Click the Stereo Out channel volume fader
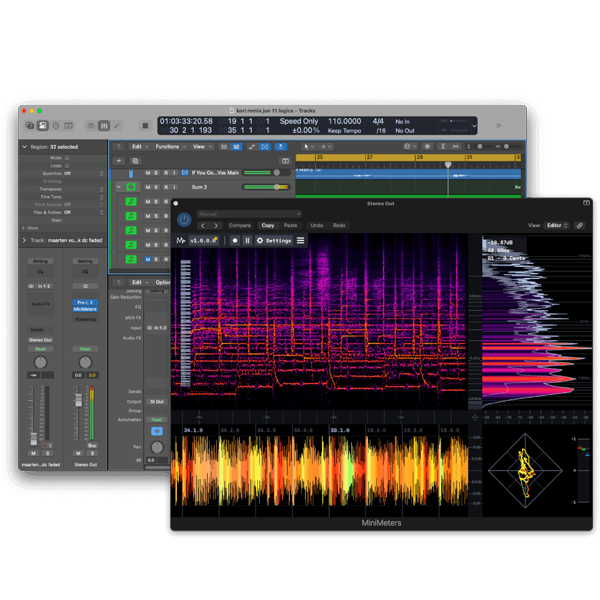The image size is (600, 600). [78, 400]
